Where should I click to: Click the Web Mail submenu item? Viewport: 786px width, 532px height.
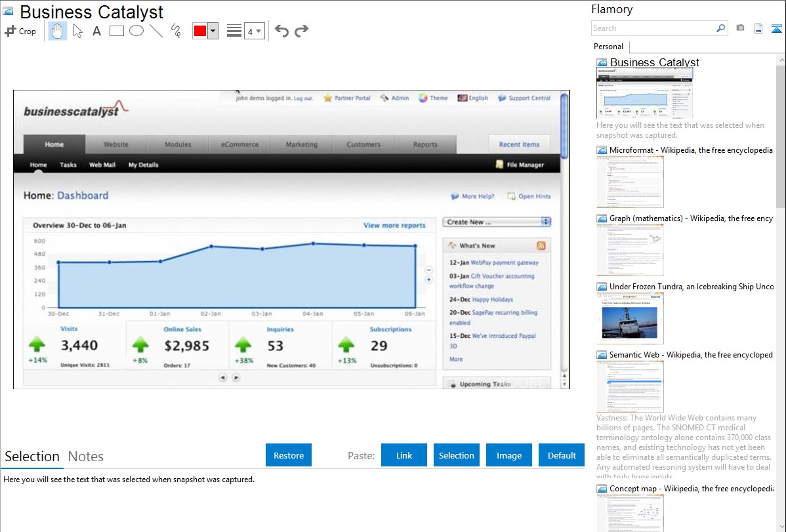pos(102,165)
